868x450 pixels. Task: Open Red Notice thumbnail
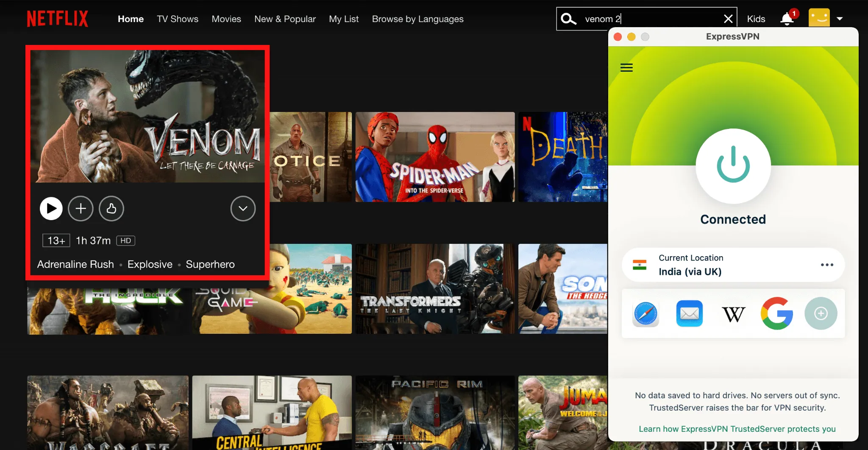coord(311,157)
